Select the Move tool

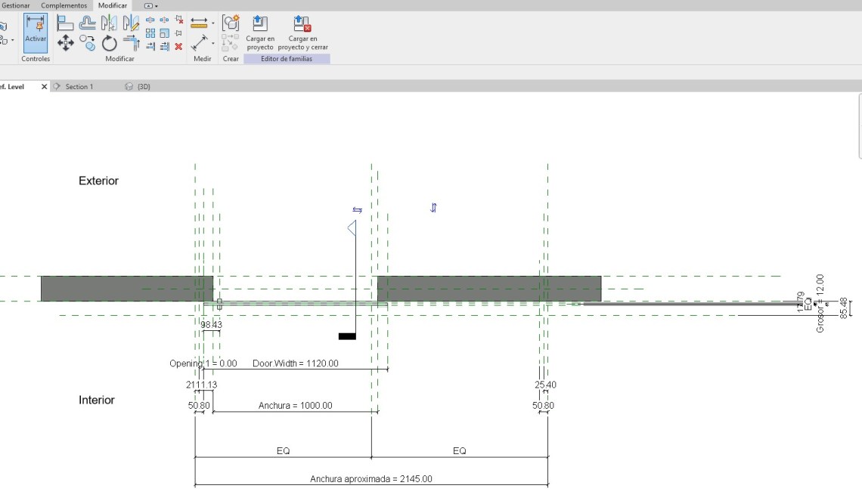pos(66,43)
